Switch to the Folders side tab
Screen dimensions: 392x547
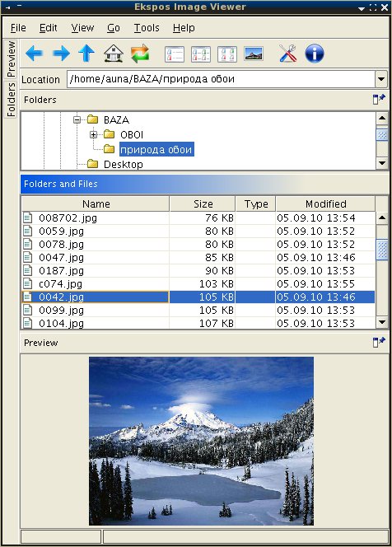coord(11,100)
